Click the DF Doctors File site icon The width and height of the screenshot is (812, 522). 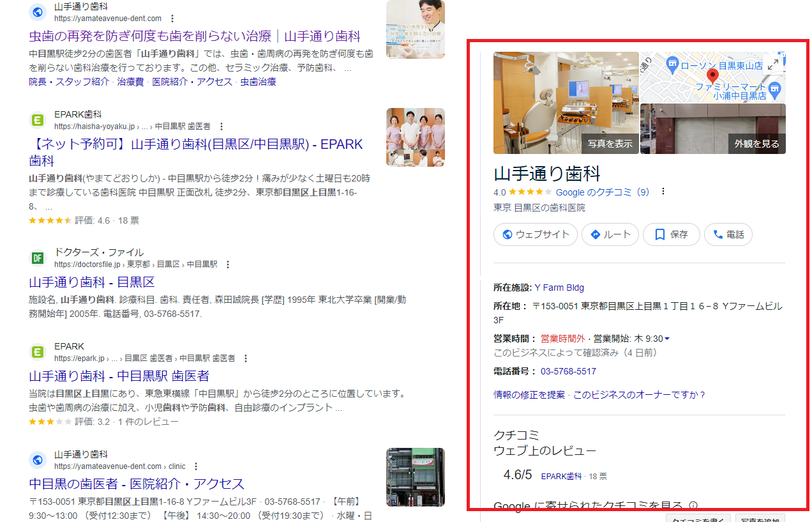point(37,257)
